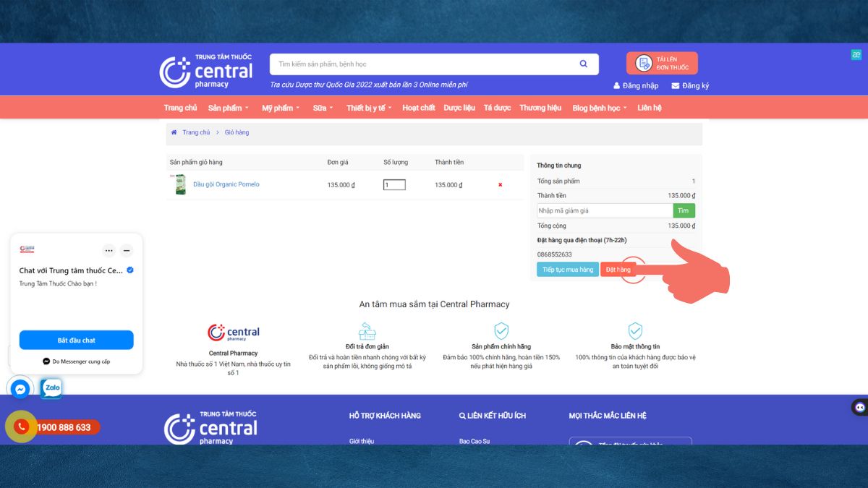
Task: Click Giỏ hàng breadcrumb link
Action: pos(237,132)
